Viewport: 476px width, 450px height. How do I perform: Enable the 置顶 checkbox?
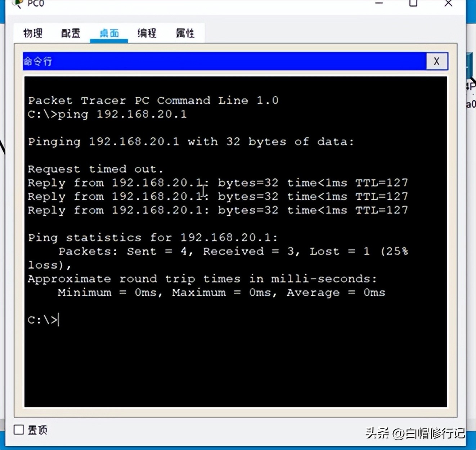19,429
